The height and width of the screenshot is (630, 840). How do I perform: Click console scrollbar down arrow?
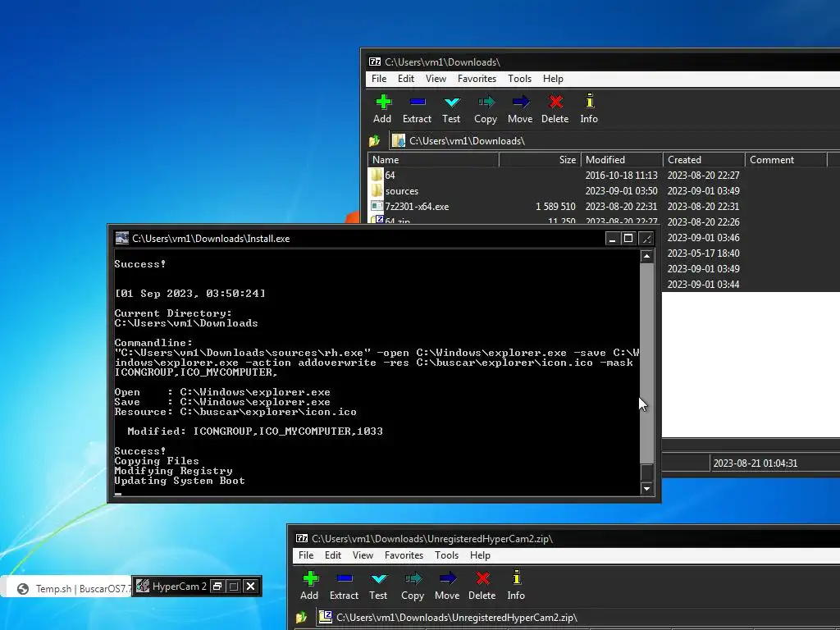click(x=646, y=488)
